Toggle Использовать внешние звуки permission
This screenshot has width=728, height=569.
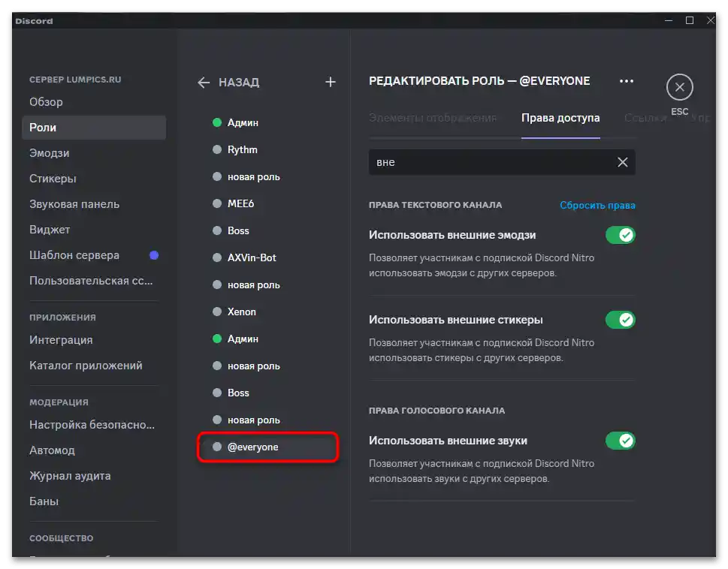[x=621, y=441]
